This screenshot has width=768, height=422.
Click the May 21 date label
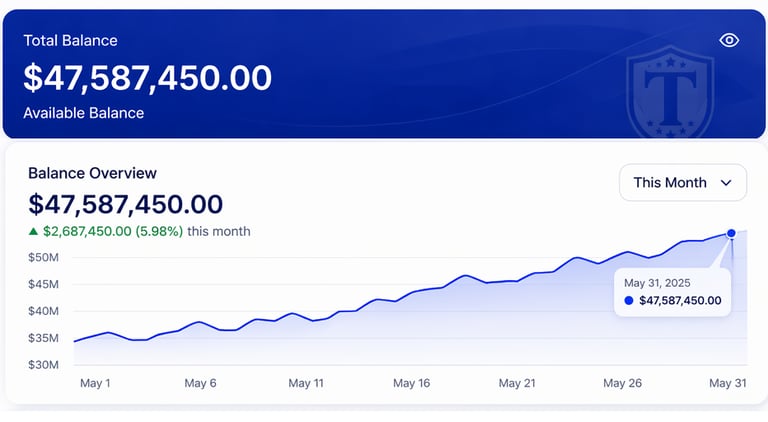(517, 383)
